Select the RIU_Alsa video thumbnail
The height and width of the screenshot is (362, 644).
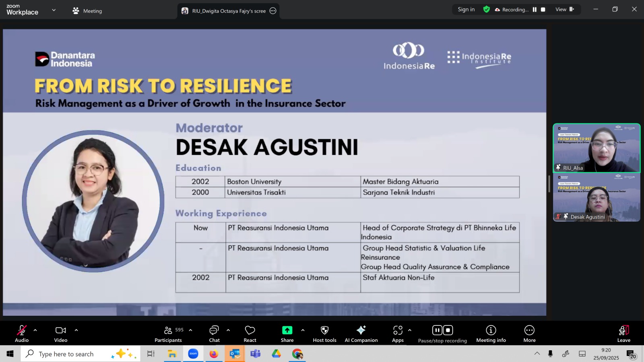tap(596, 148)
